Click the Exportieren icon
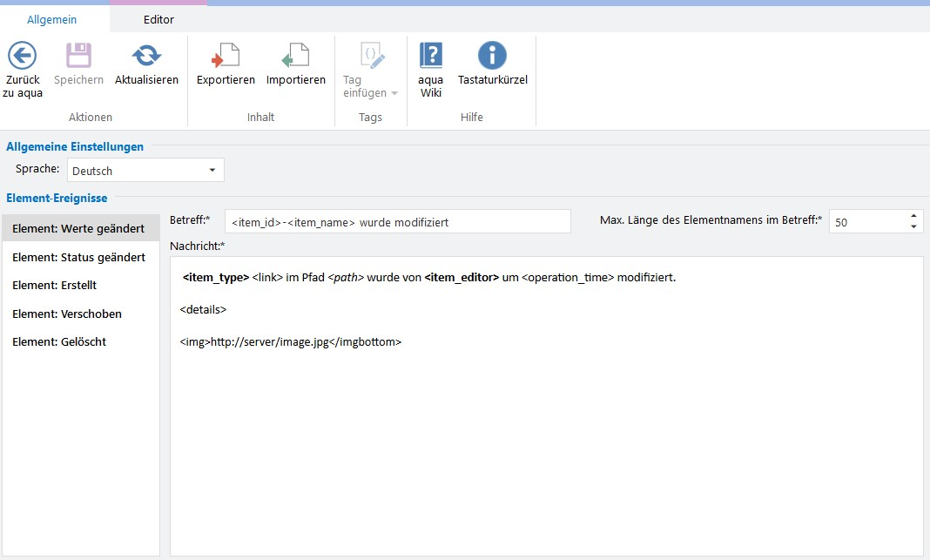This screenshot has height=560, width=930. pos(226,56)
